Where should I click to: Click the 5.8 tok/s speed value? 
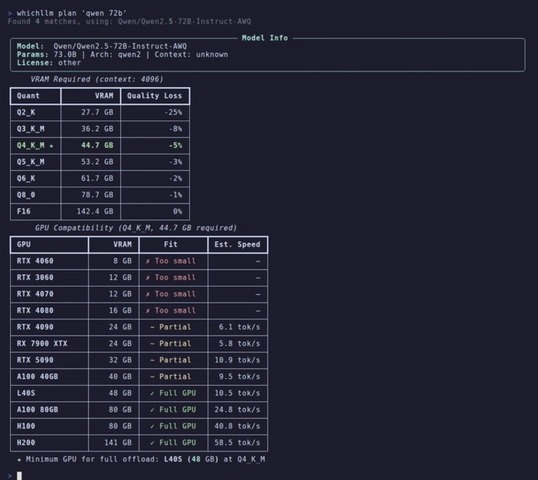(x=239, y=343)
